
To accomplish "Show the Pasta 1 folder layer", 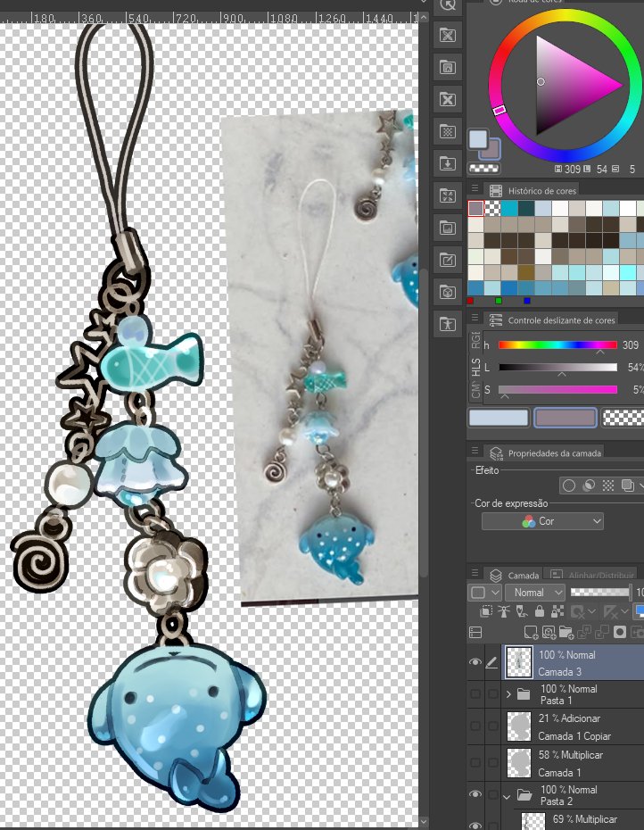I will [475, 693].
